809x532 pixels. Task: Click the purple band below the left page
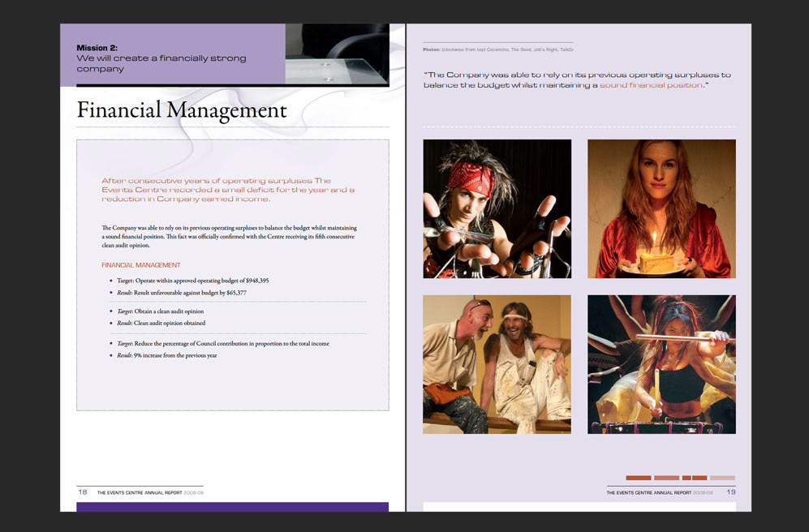(232, 507)
